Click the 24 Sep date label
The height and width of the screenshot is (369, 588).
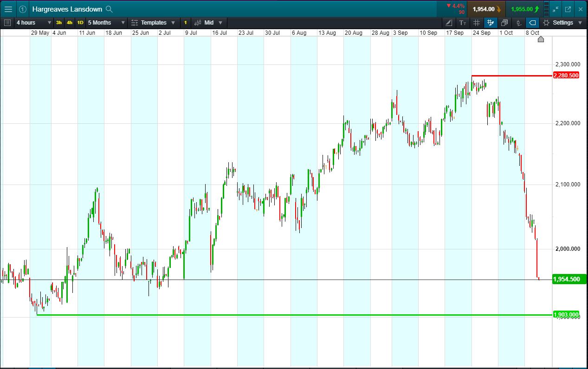tap(482, 33)
